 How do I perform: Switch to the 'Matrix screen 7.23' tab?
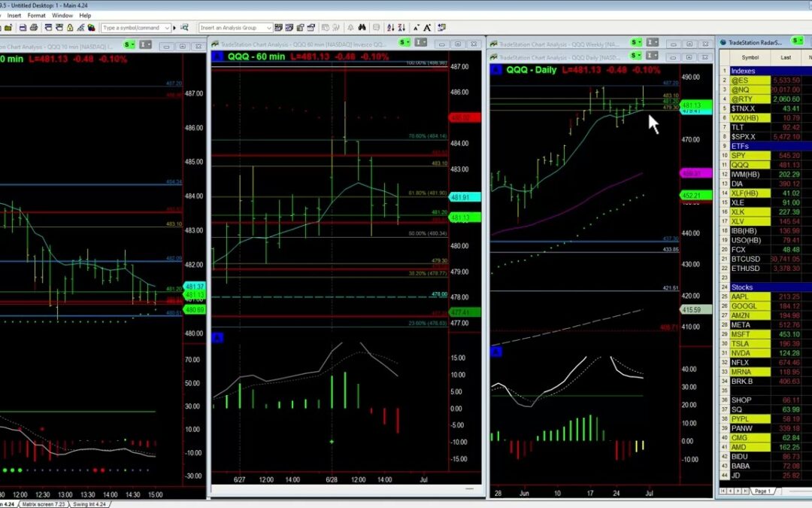tap(44, 503)
